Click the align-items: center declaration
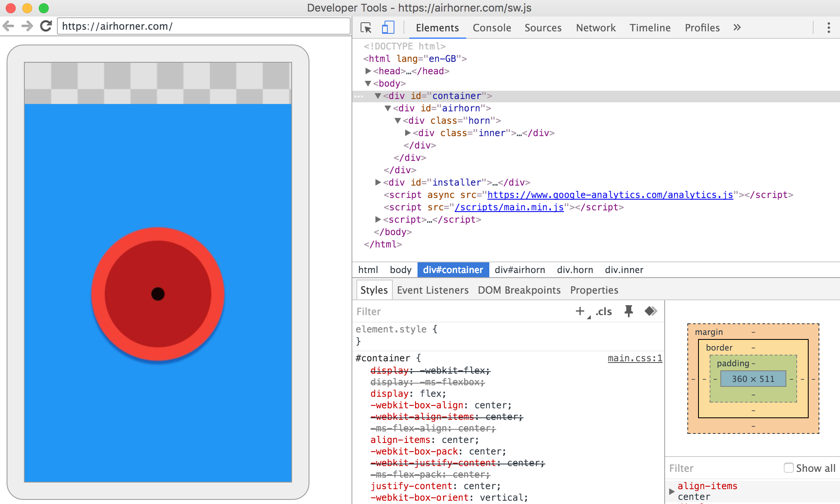The width and height of the screenshot is (840, 504). coord(425,440)
